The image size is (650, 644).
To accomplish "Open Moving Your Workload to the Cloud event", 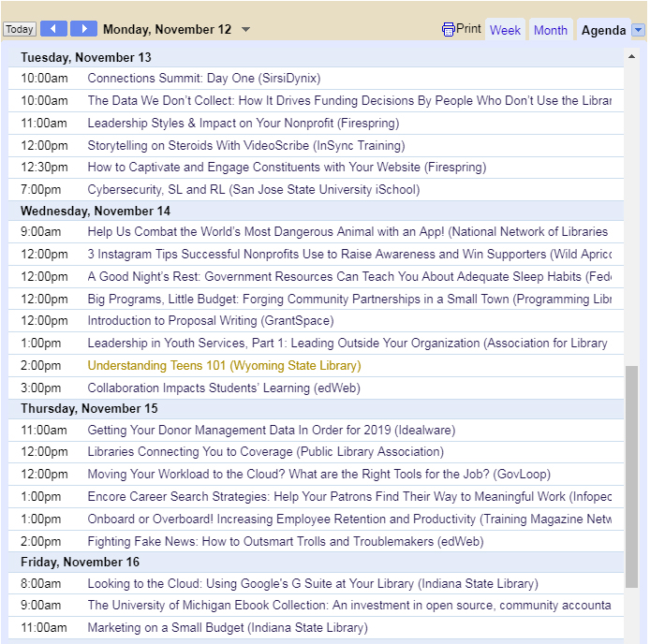I will [319, 474].
